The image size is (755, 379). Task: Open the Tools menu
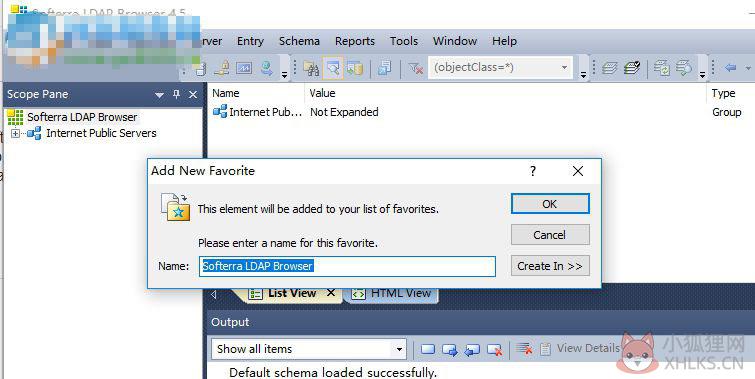click(404, 41)
